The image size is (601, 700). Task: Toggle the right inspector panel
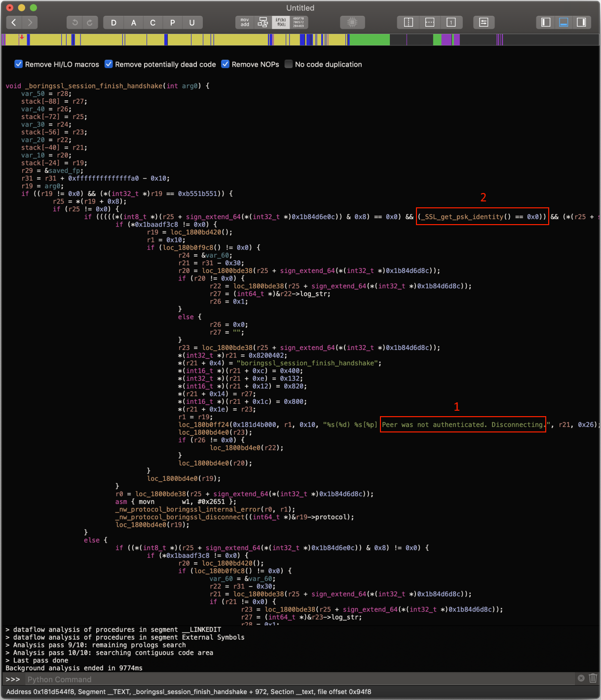[581, 22]
